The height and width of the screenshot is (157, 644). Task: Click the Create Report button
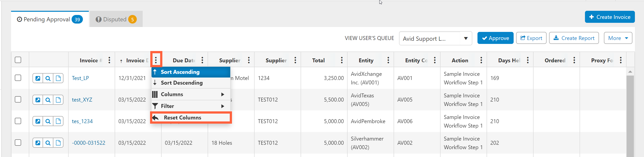[x=574, y=38]
